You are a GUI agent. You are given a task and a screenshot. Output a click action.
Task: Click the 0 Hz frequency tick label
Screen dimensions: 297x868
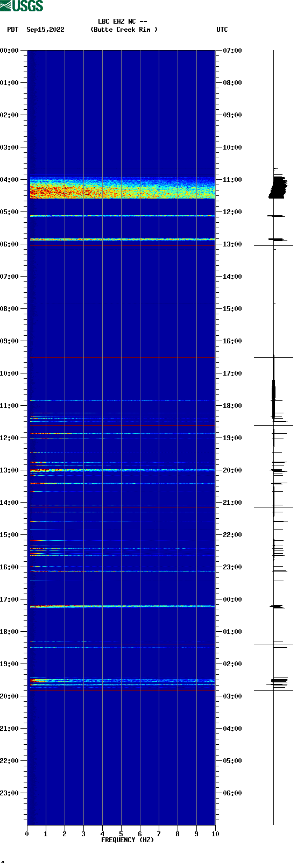(27, 834)
